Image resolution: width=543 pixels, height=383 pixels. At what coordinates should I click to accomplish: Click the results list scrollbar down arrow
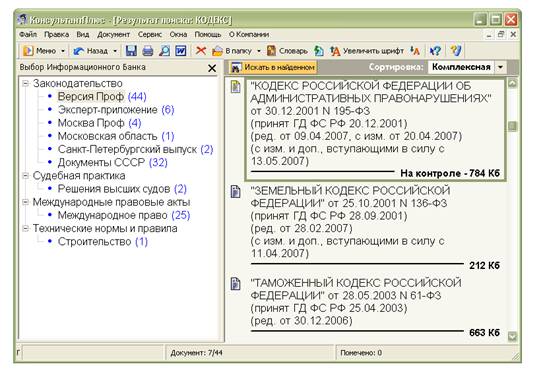(512, 336)
